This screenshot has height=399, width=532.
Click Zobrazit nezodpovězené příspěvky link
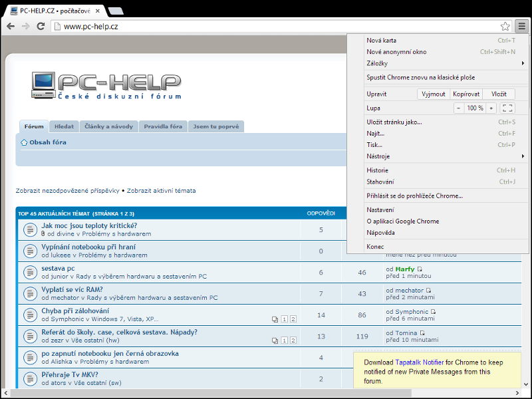pos(68,191)
